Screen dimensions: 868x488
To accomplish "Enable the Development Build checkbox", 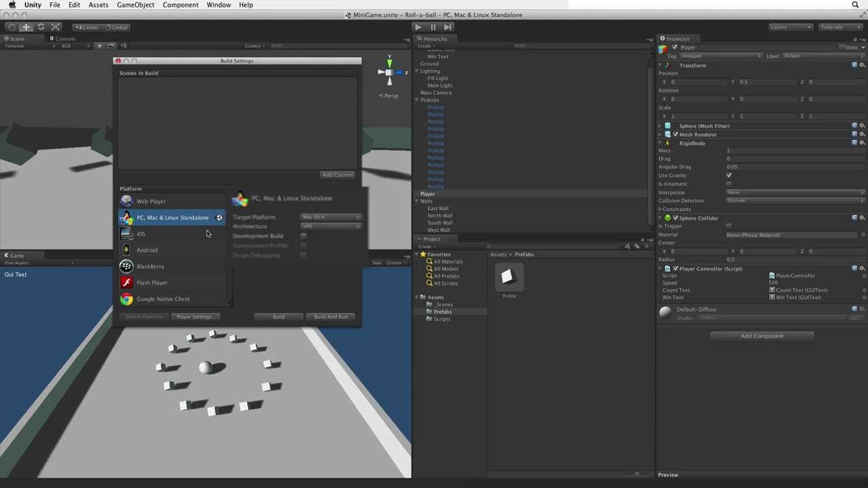I will (x=303, y=236).
